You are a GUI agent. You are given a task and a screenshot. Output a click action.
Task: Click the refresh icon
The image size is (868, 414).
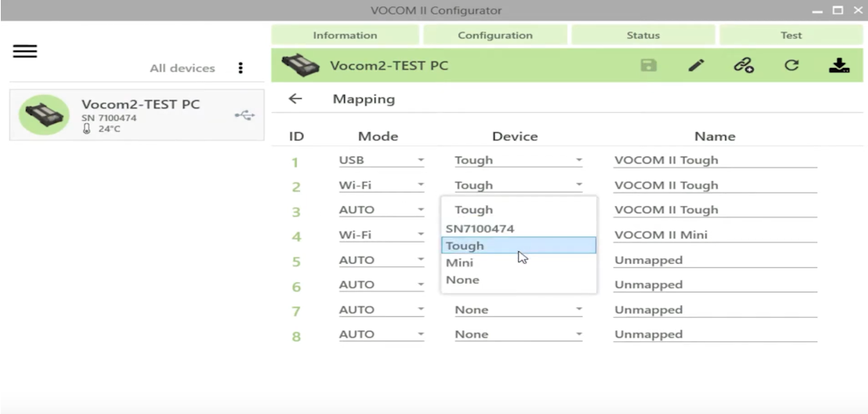click(791, 66)
